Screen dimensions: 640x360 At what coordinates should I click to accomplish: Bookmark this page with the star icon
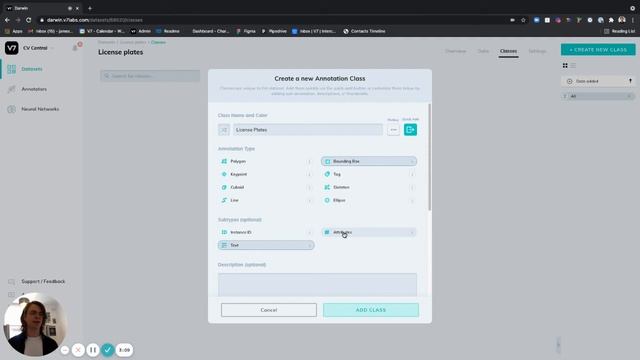point(523,20)
